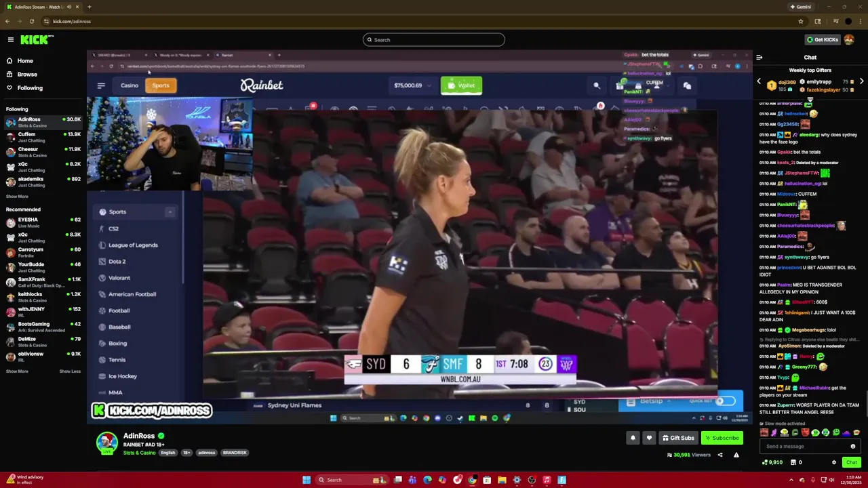Viewport: 868px width, 488px height.
Task: Select League of Legends in Rainbet sidebar
Action: [x=133, y=245]
